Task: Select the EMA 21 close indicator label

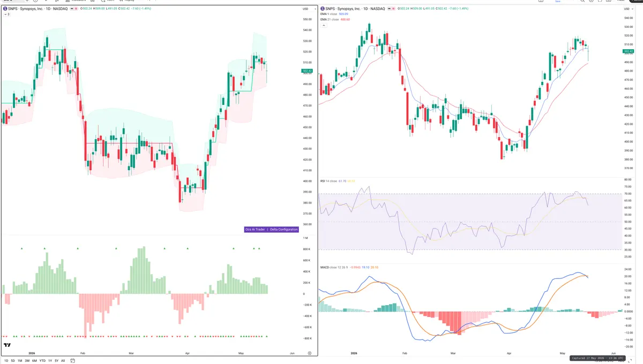Action: (330, 19)
